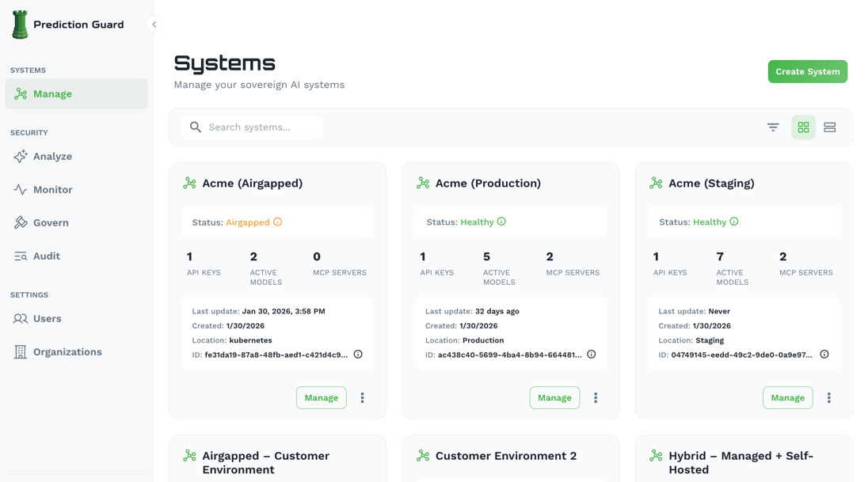Click icon beside Customer Environment 2
The image size is (868, 482).
point(423,456)
